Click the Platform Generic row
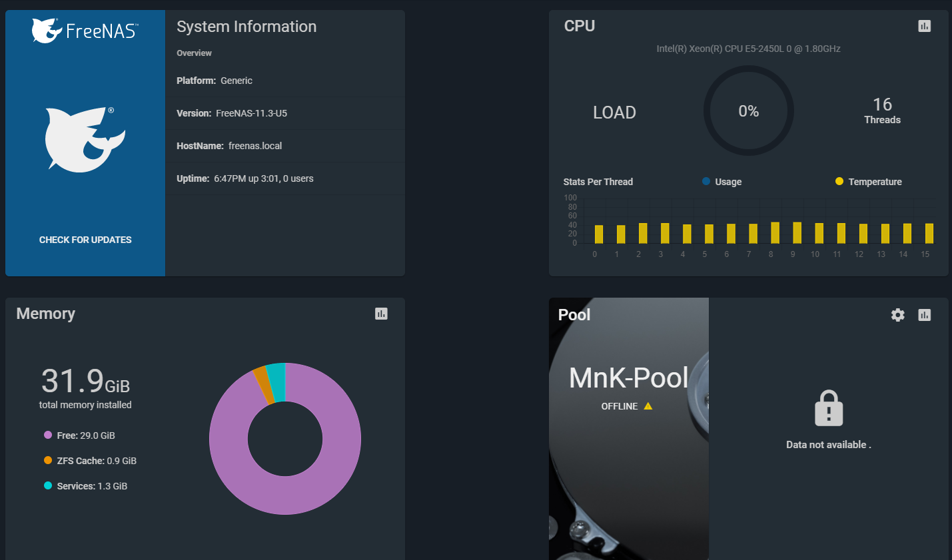Screen dimensions: 952x560 285,81
